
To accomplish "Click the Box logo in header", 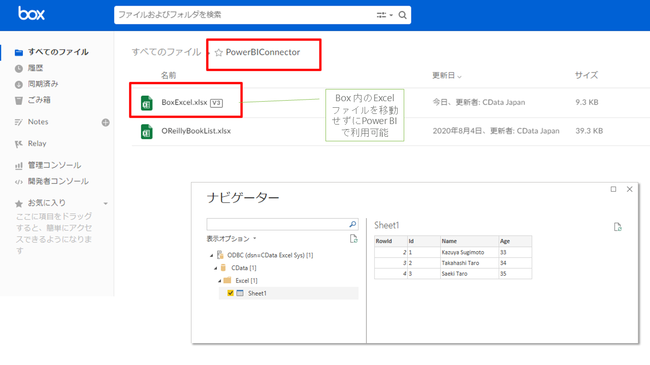I will coord(31,14).
